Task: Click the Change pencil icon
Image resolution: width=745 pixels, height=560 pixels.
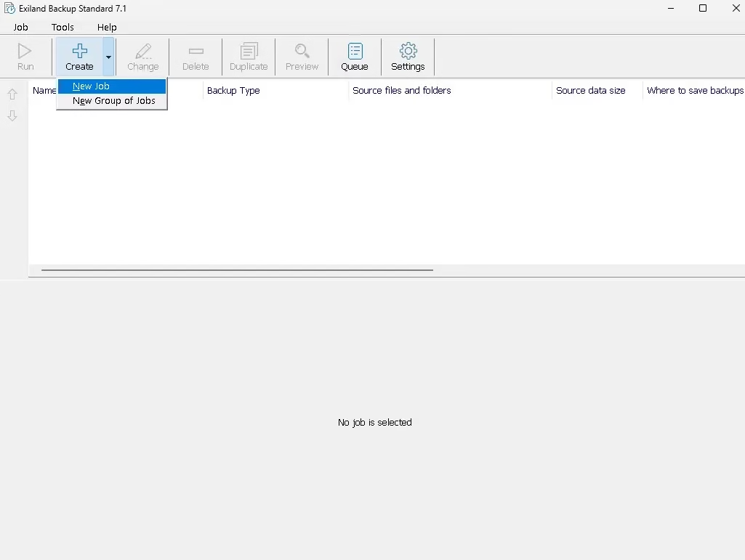Action: (142, 52)
